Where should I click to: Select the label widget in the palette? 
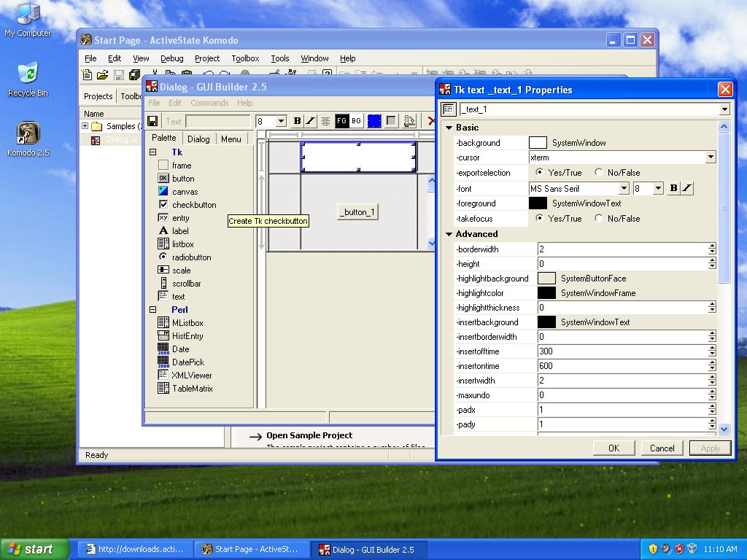[173, 231]
